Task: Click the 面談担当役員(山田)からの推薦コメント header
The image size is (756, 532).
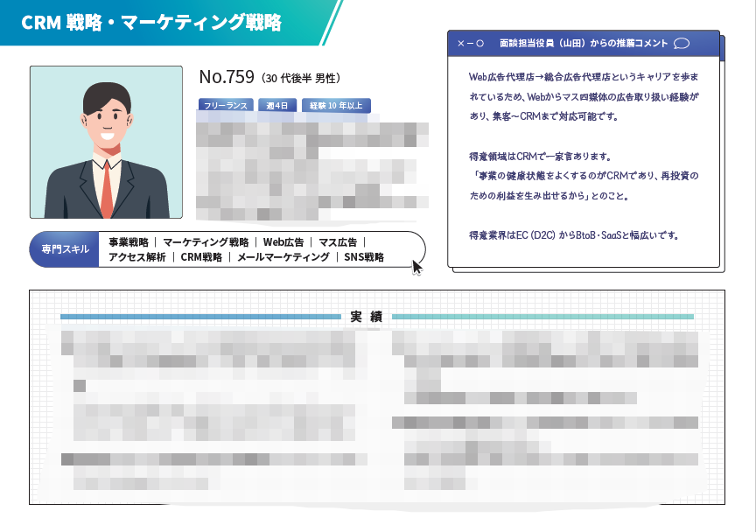Action: 584,44
